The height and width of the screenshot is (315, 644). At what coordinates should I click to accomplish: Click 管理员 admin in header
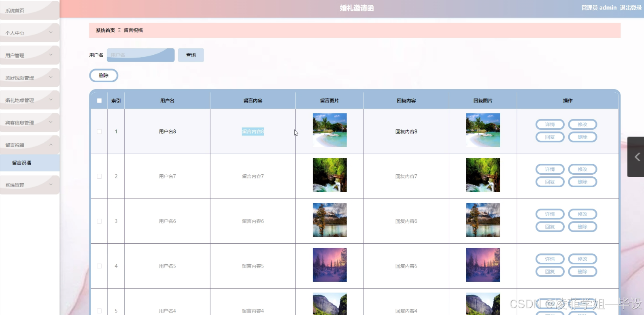599,8
